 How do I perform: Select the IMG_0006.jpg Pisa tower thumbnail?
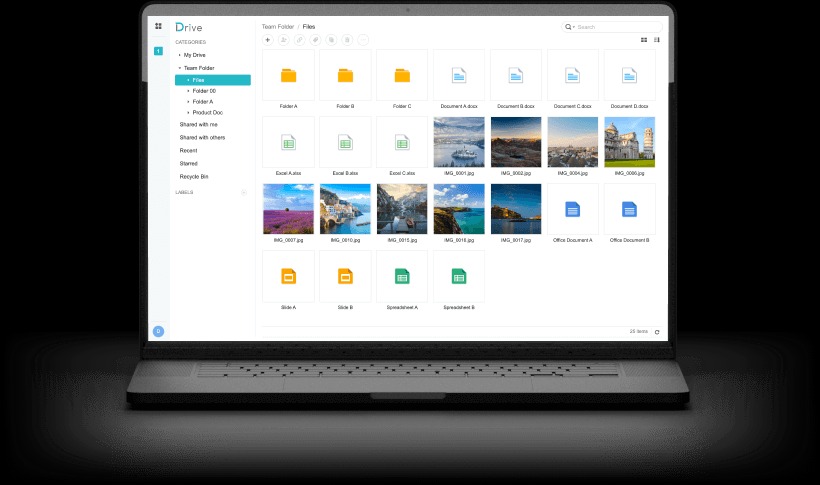[630, 142]
